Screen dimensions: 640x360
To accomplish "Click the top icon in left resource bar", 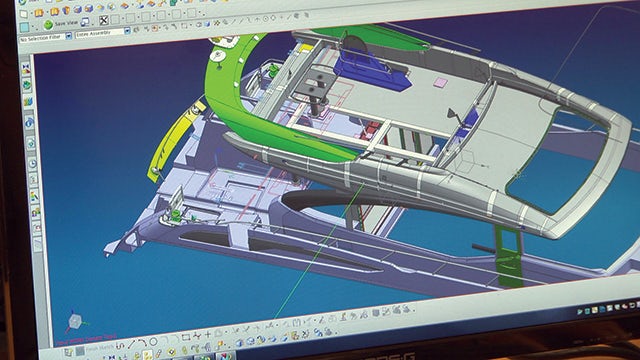I will click(x=26, y=69).
